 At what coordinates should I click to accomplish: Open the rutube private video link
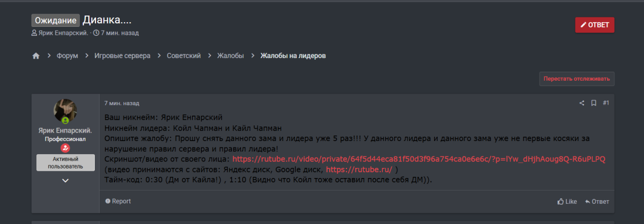(419, 159)
